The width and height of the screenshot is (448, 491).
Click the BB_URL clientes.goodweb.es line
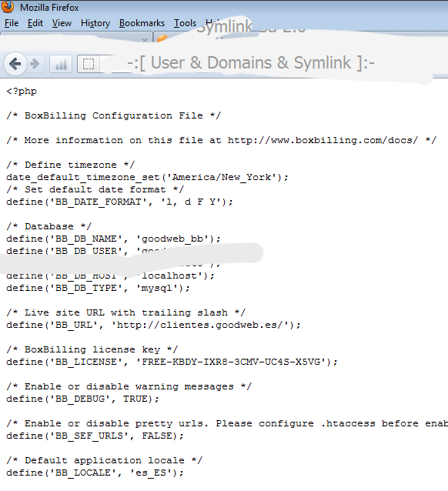[153, 325]
